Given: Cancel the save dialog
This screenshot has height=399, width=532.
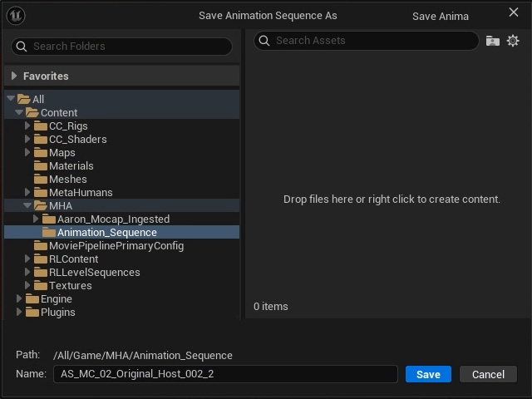Looking at the screenshot, I should (x=488, y=374).
